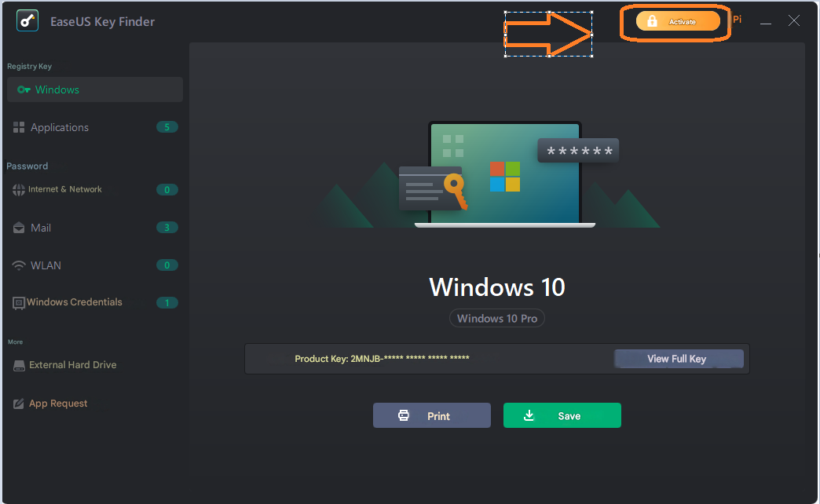The width and height of the screenshot is (820, 504).
Task: Click the Applications grid icon
Action: click(19, 127)
